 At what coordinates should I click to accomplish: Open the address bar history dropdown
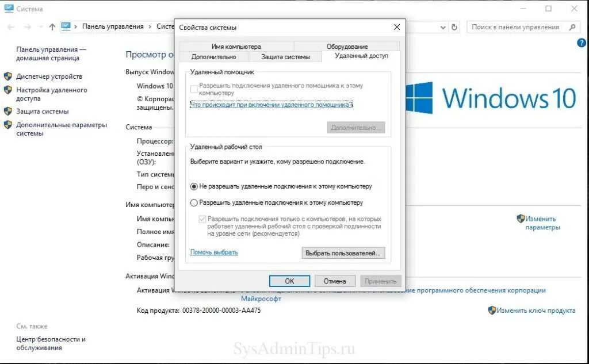point(443,28)
